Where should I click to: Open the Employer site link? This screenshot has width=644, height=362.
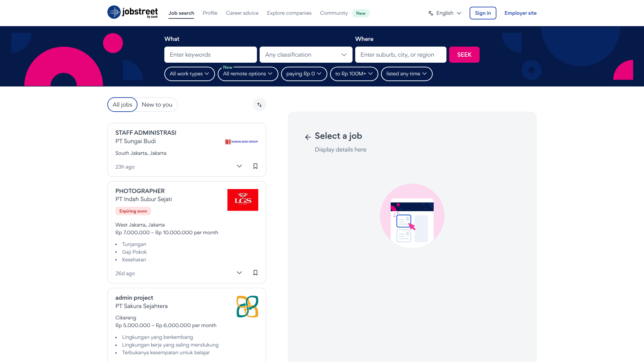520,13
